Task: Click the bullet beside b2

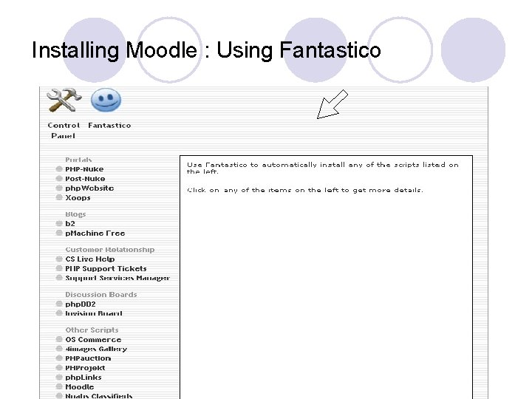Action: pos(59,223)
